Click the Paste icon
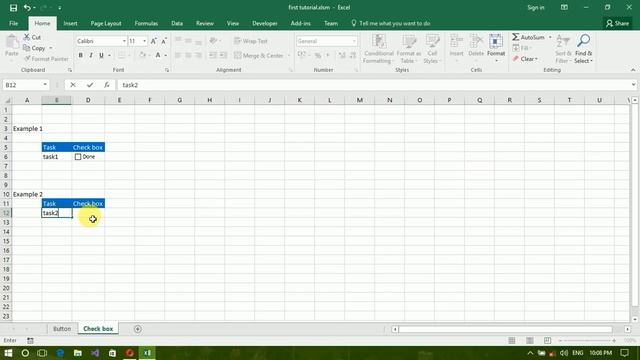This screenshot has height=360, width=640. coord(12,43)
